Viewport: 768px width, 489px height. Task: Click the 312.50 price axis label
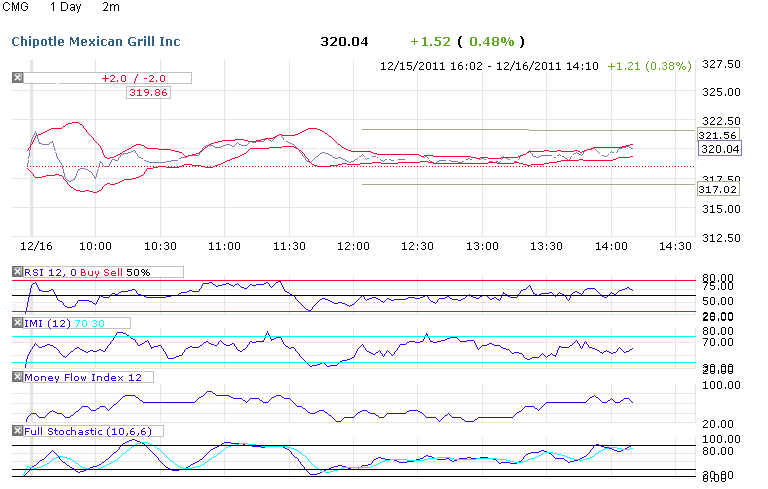coord(721,238)
